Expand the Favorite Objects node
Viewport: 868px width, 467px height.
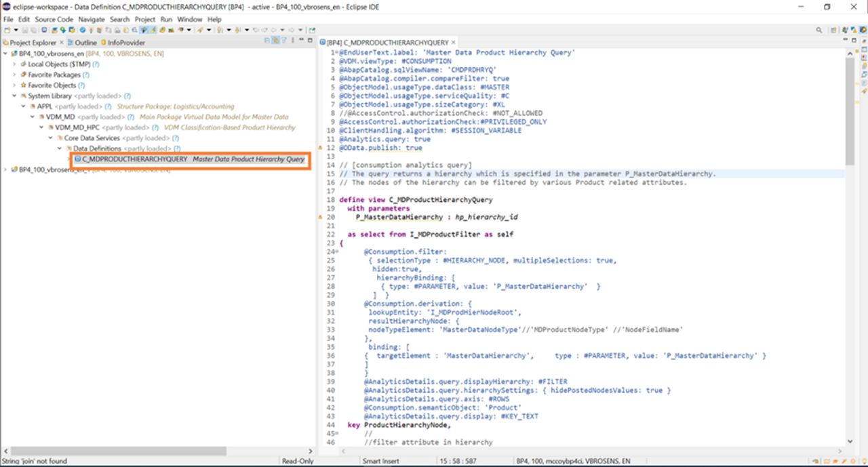coord(15,85)
